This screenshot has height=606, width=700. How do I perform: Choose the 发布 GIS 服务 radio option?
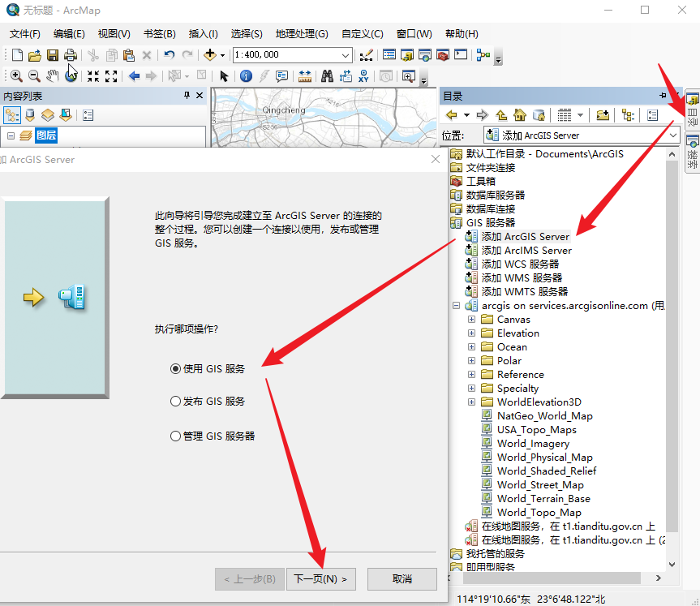click(175, 402)
